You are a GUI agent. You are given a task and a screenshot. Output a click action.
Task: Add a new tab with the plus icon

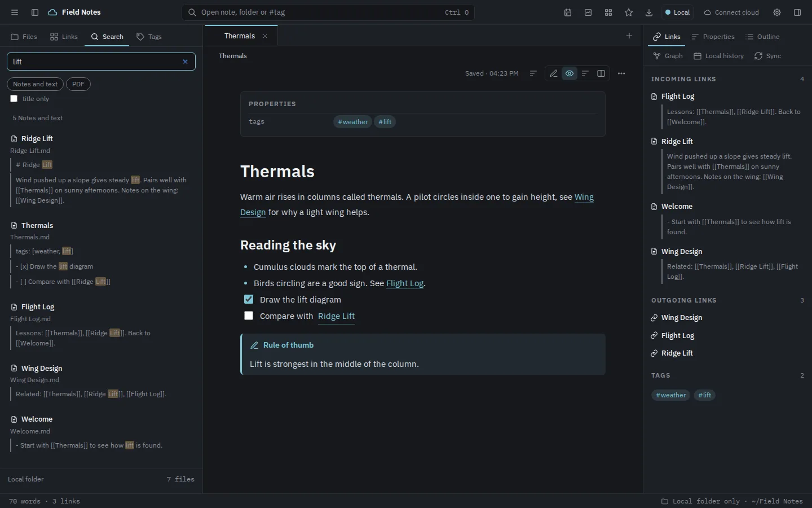pos(629,36)
